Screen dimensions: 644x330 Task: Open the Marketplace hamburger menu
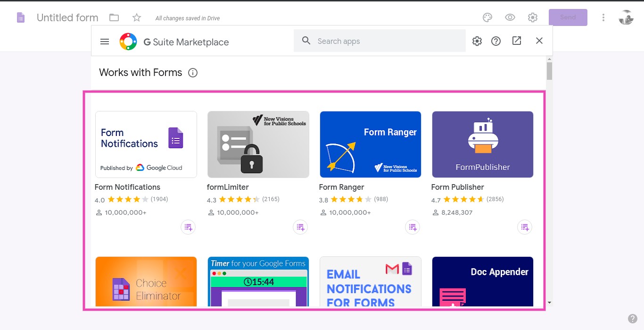click(105, 42)
